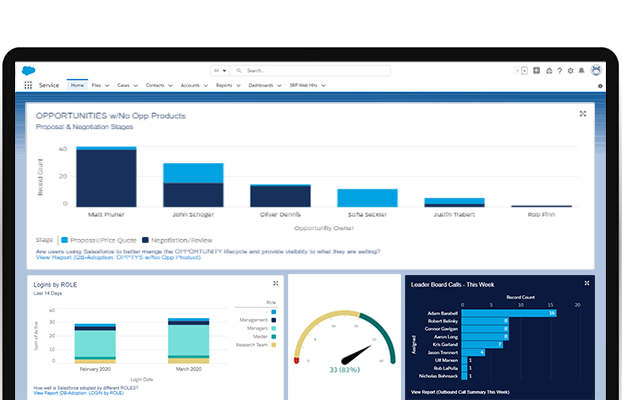
Task: Open the Dashboards tab
Action: tap(261, 85)
